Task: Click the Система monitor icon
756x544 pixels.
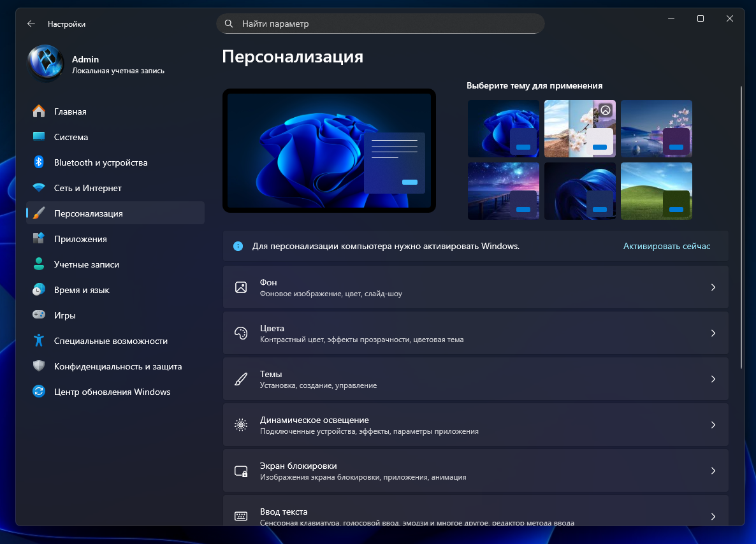Action: click(x=39, y=137)
